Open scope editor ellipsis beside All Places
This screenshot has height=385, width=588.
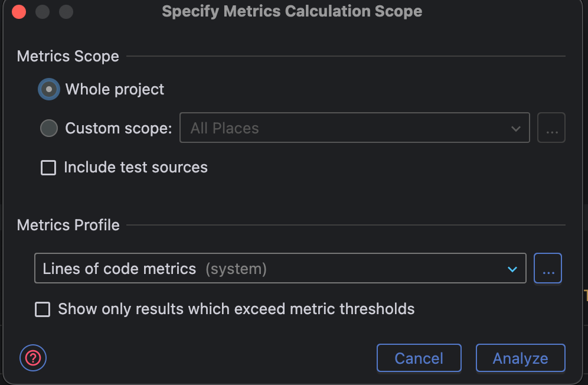(551, 128)
